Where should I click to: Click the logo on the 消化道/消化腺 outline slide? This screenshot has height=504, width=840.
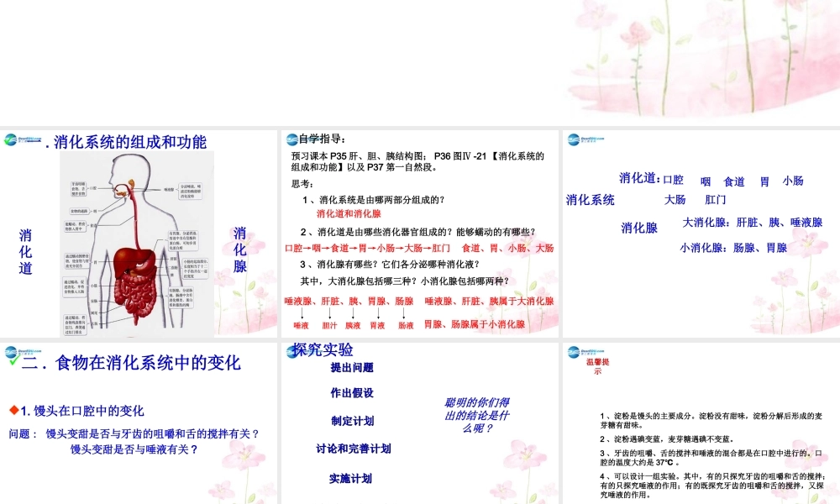[586, 139]
